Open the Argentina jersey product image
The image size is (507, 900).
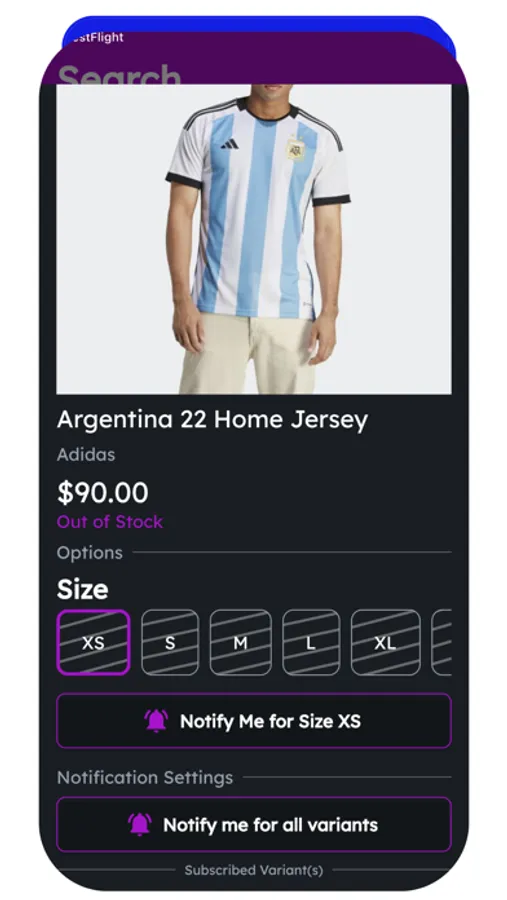coord(254,239)
